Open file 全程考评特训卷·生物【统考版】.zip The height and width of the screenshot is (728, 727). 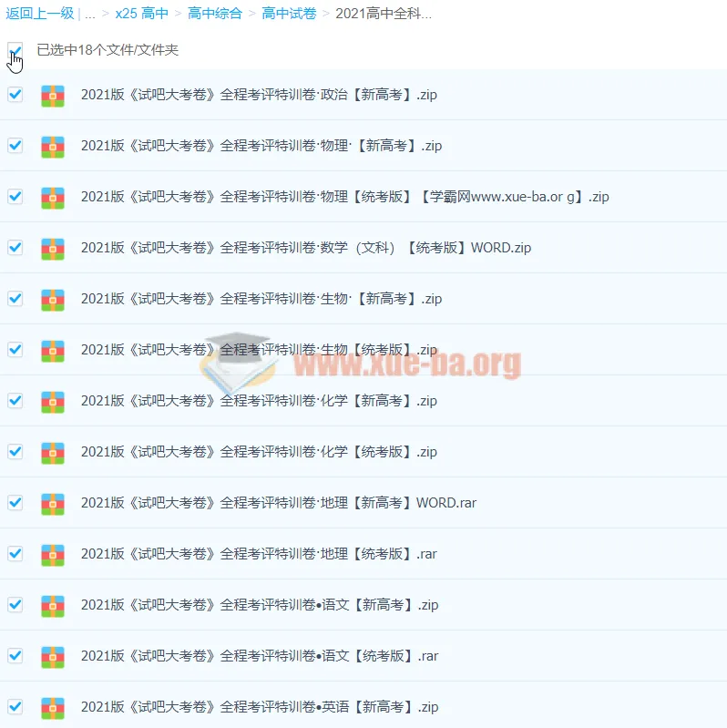tap(259, 350)
